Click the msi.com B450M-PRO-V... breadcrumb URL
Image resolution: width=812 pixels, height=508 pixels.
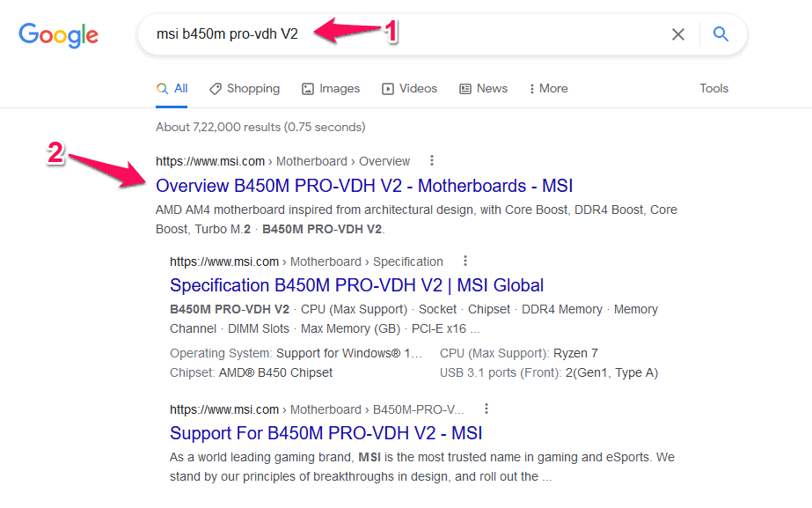[x=317, y=409]
